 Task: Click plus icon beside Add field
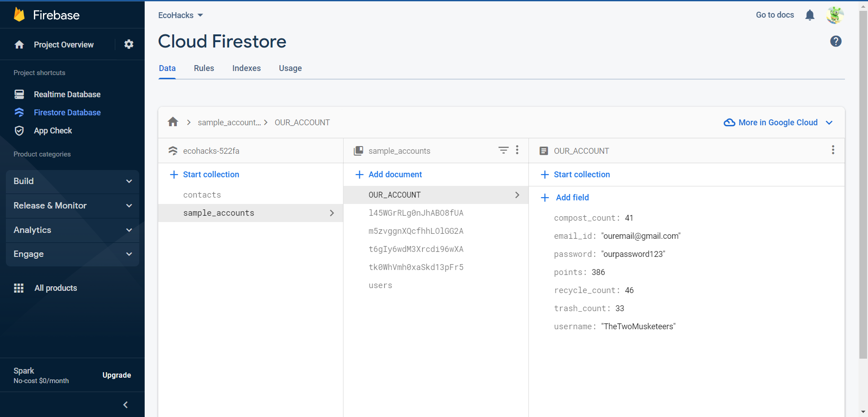pyautogui.click(x=545, y=198)
